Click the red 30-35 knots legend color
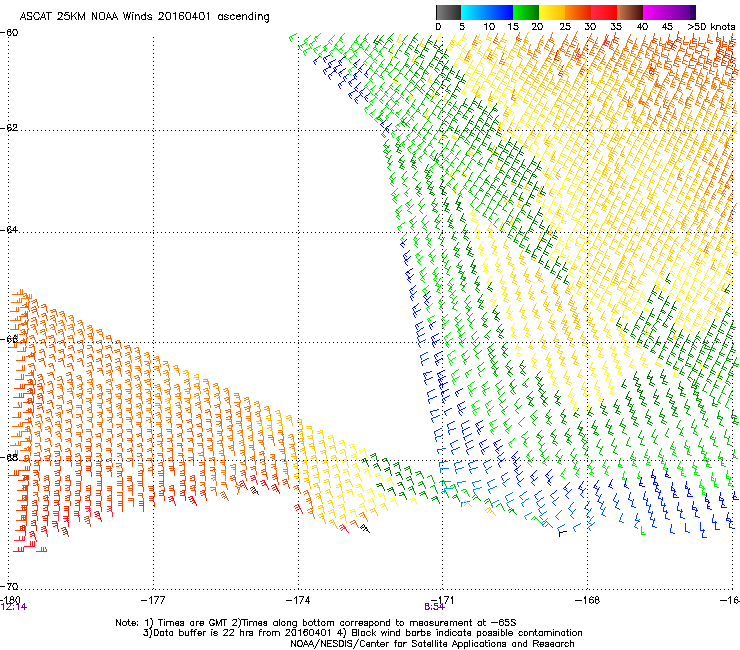The image size is (740, 650). tap(604, 12)
